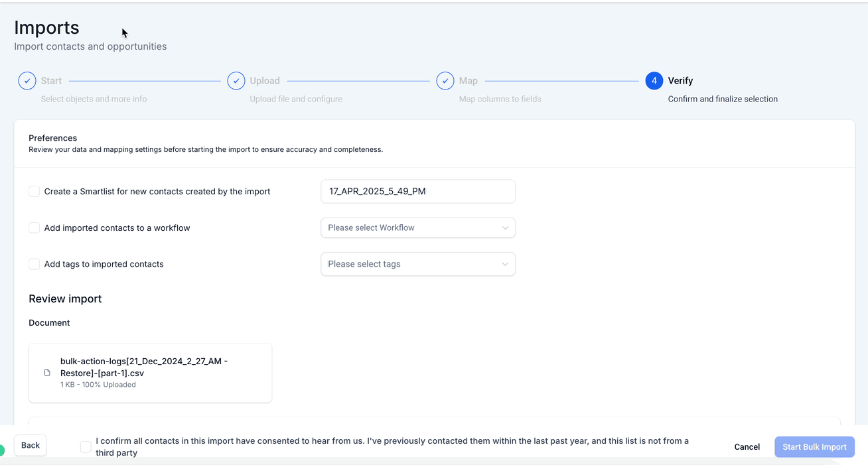Tick Add tags to imported contacts checkbox
This screenshot has height=465, width=868.
click(35, 264)
